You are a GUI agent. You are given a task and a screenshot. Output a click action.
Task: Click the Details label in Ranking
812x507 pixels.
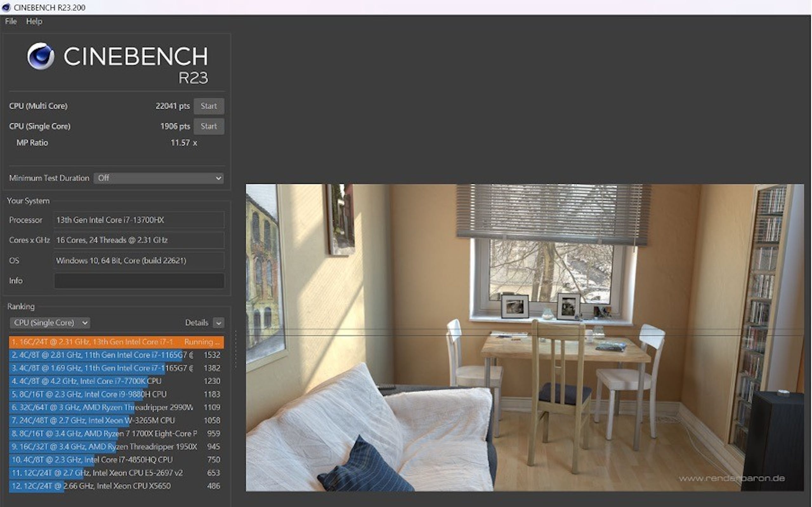(197, 323)
